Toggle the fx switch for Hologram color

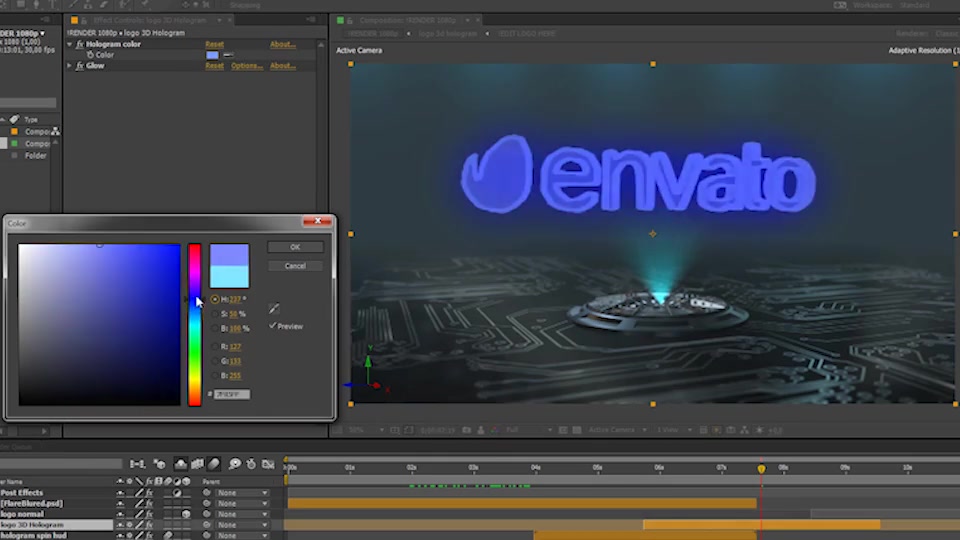pyautogui.click(x=80, y=44)
